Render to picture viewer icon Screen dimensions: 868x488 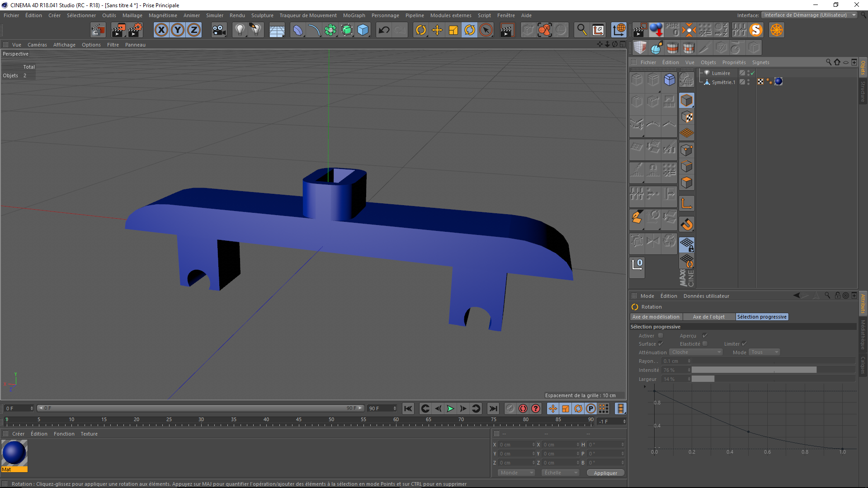pos(118,30)
